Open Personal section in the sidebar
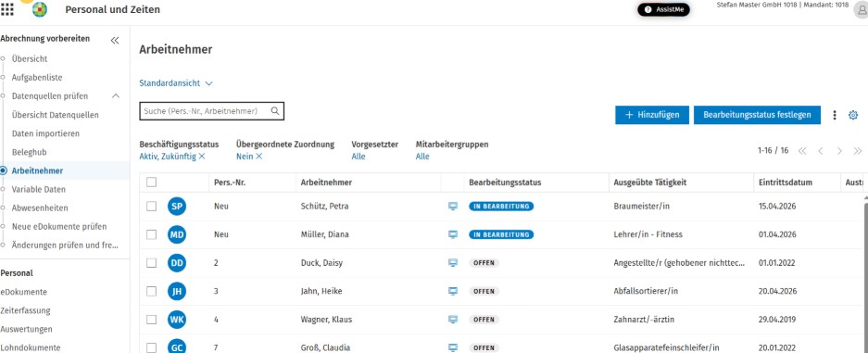The width and height of the screenshot is (868, 353). click(x=17, y=272)
